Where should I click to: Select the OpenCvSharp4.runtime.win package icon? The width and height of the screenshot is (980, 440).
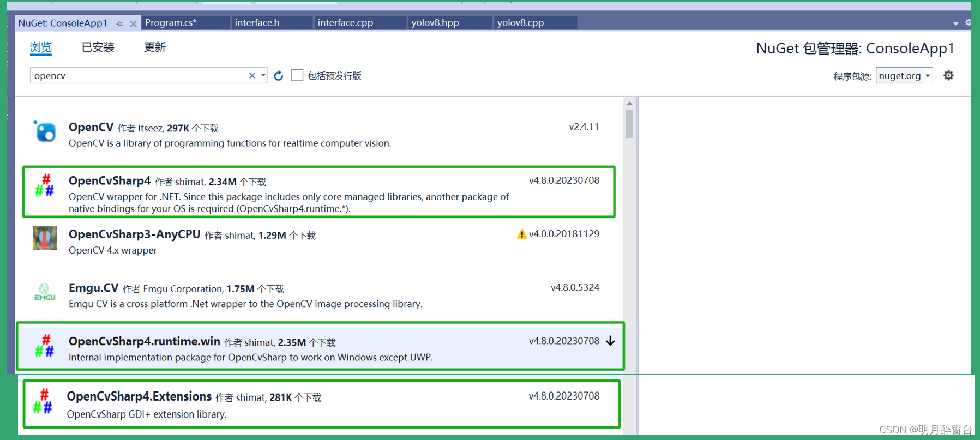tap(45, 346)
